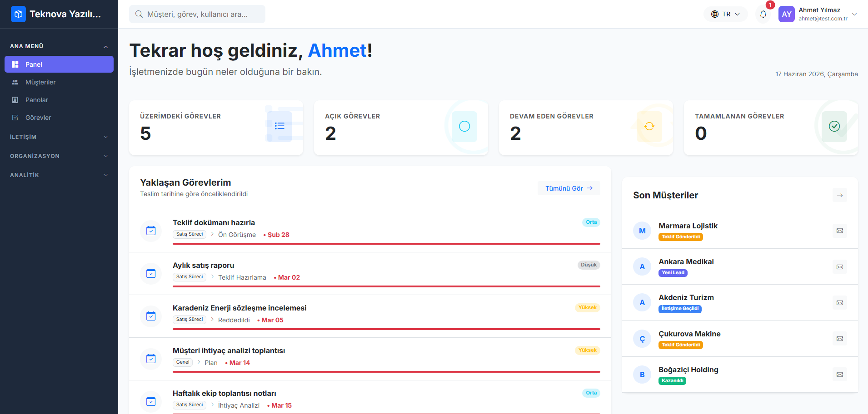Click the Açık Görevler circle icon
This screenshot has height=414, width=868.
click(464, 126)
